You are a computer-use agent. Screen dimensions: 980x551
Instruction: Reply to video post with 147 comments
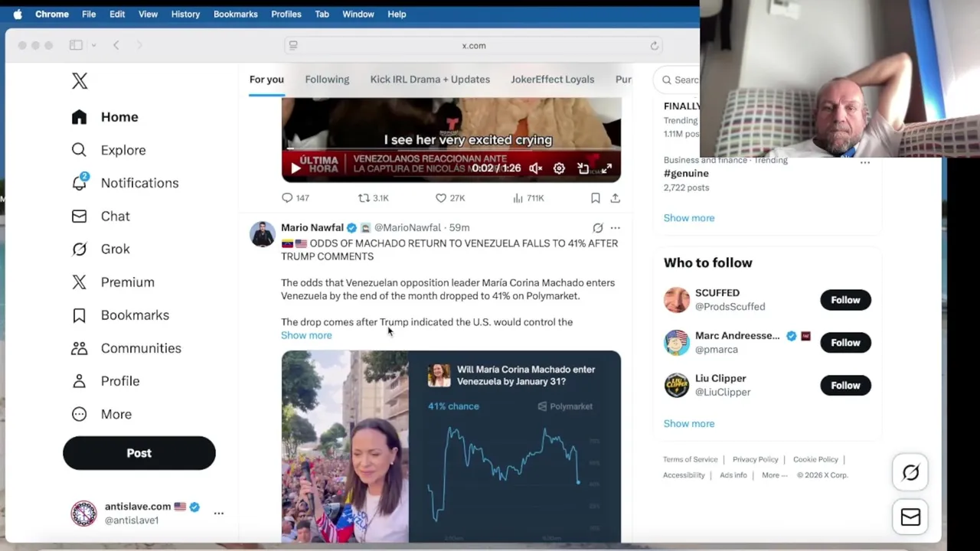[296, 197]
